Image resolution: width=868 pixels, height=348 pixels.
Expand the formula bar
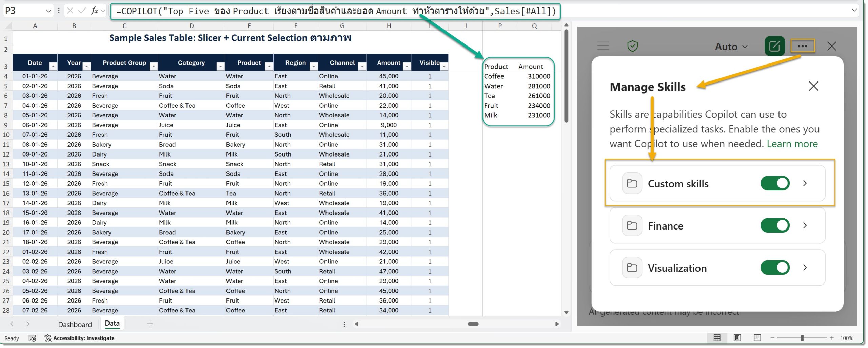point(854,11)
